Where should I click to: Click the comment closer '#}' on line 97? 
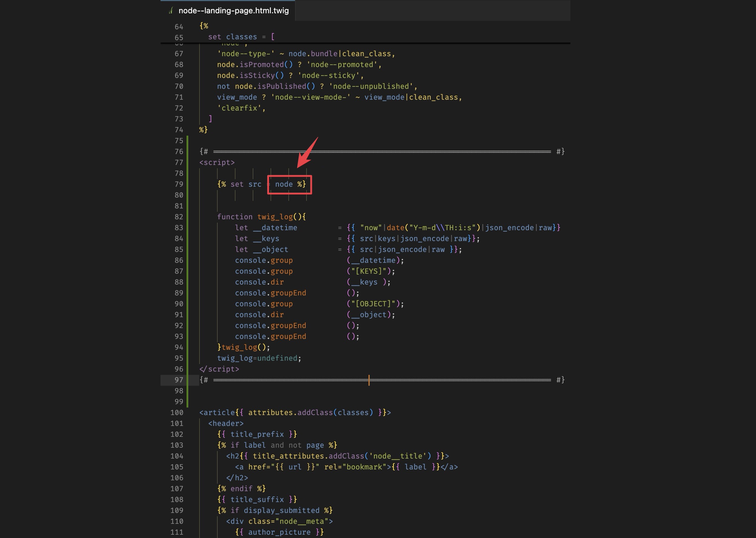pyautogui.click(x=560, y=380)
